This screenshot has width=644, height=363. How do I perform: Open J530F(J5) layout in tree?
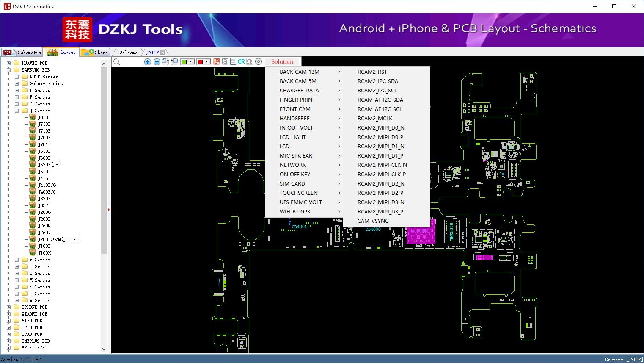tap(49, 165)
